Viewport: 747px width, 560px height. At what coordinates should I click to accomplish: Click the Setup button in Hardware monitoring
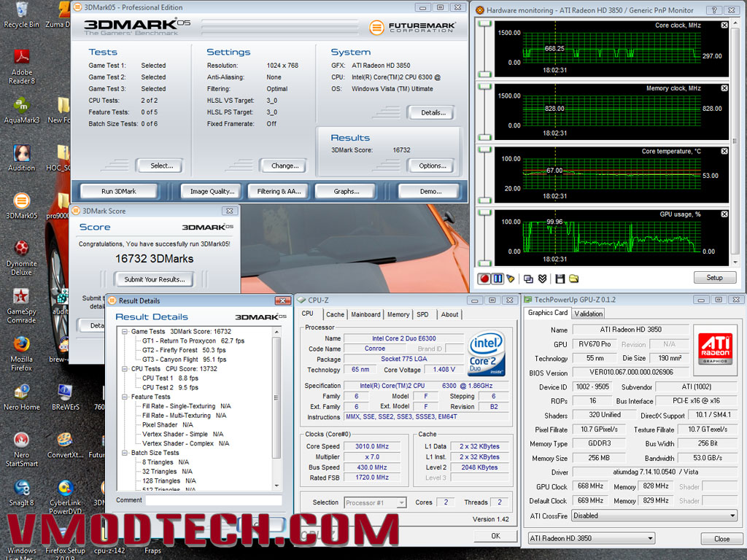pos(714,278)
